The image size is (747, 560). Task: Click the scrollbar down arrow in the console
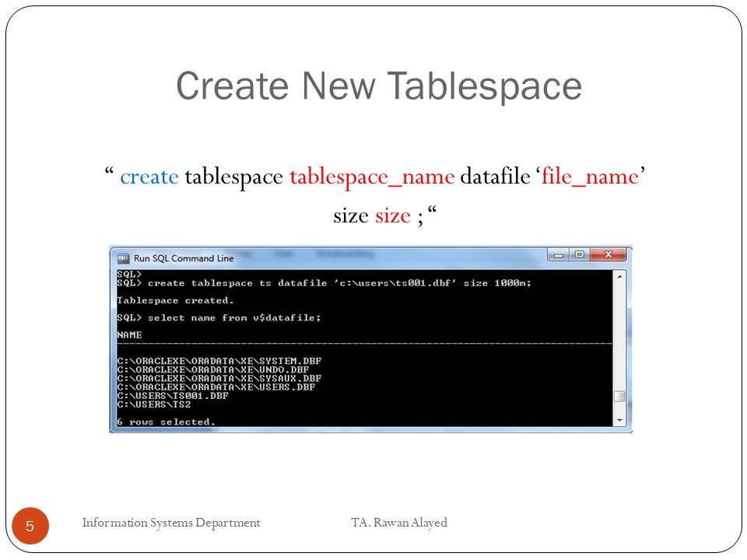tap(620, 419)
